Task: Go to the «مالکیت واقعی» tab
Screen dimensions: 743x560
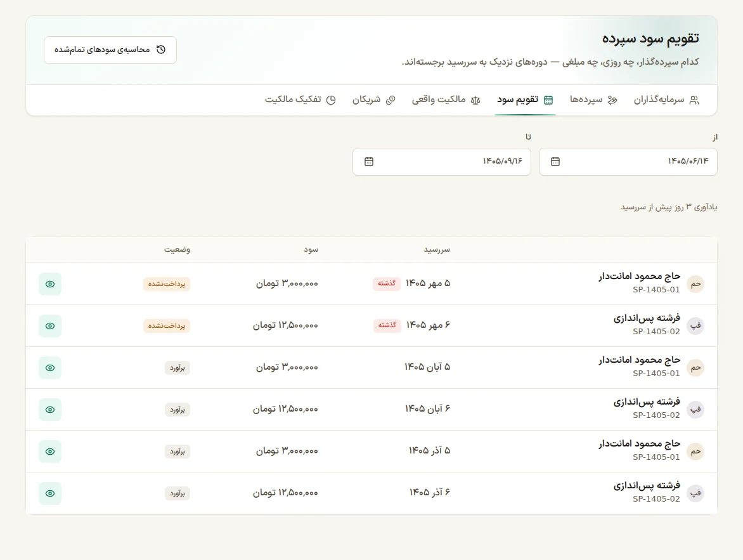Action: [x=446, y=100]
